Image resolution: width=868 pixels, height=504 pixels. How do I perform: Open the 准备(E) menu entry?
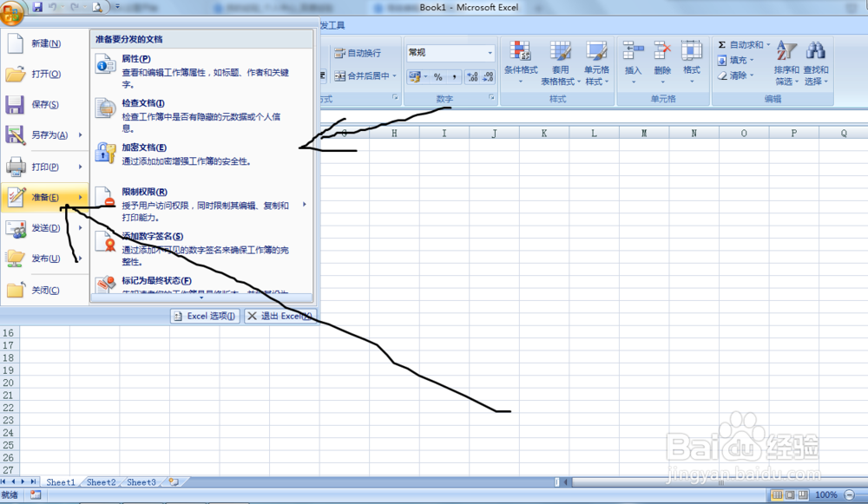(x=45, y=198)
